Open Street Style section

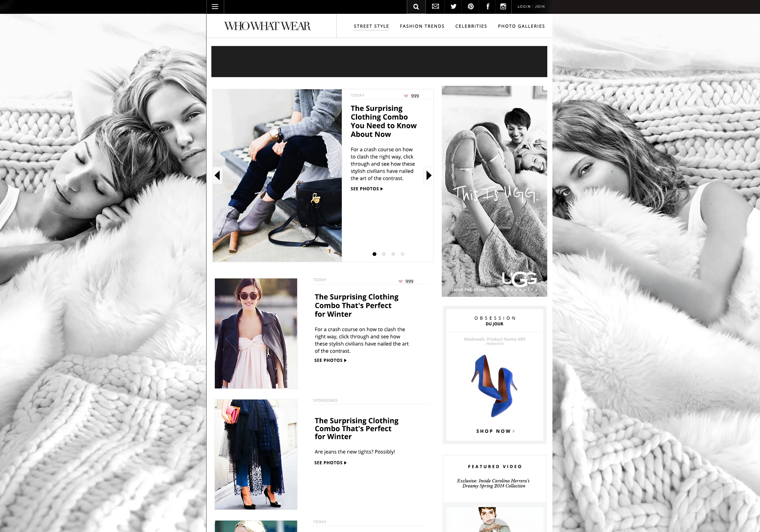[x=371, y=26]
